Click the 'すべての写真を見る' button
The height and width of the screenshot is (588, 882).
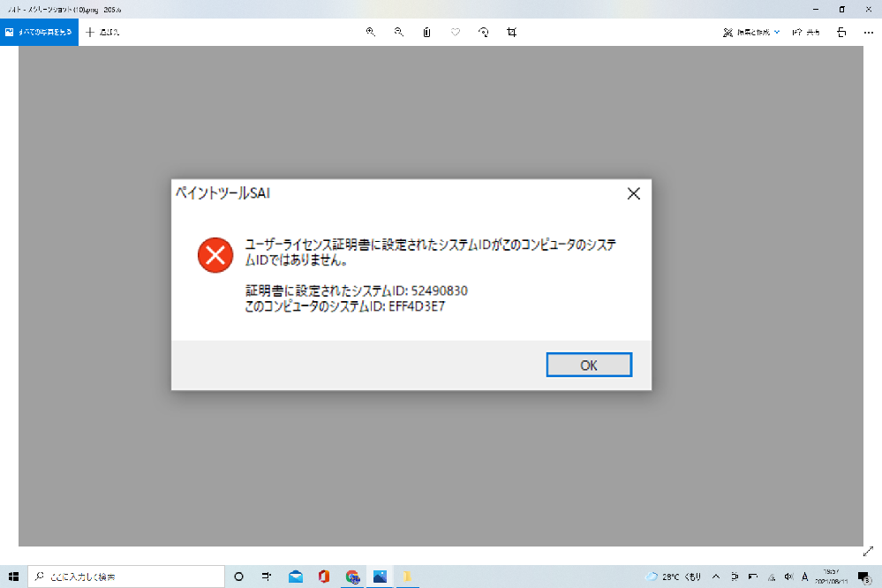(x=39, y=32)
